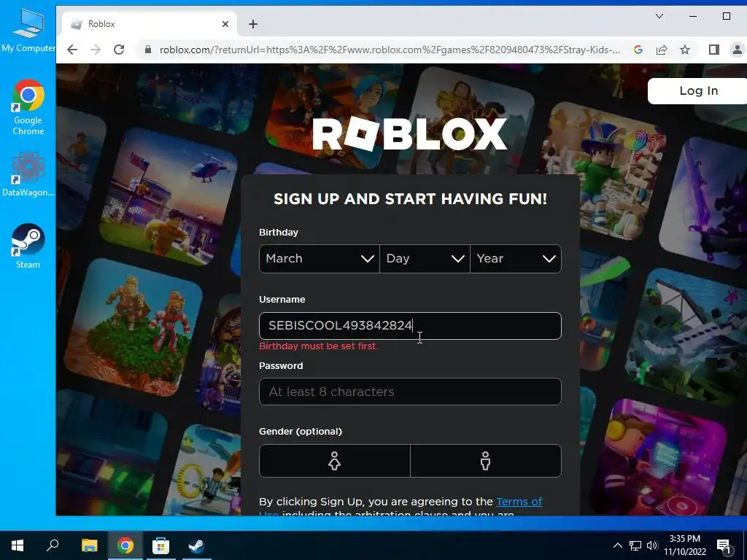This screenshot has height=560, width=747.
Task: Select the Roblox browser tab
Action: tap(149, 24)
